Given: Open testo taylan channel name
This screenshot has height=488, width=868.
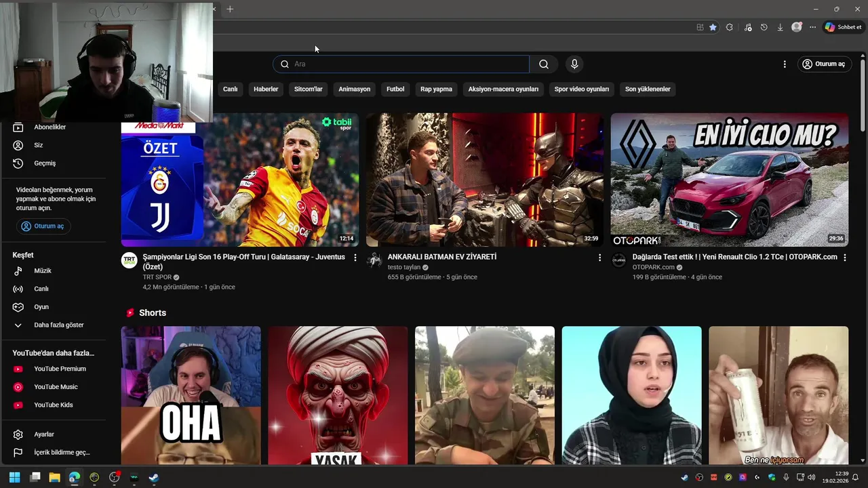Looking at the screenshot, I should coord(404,267).
